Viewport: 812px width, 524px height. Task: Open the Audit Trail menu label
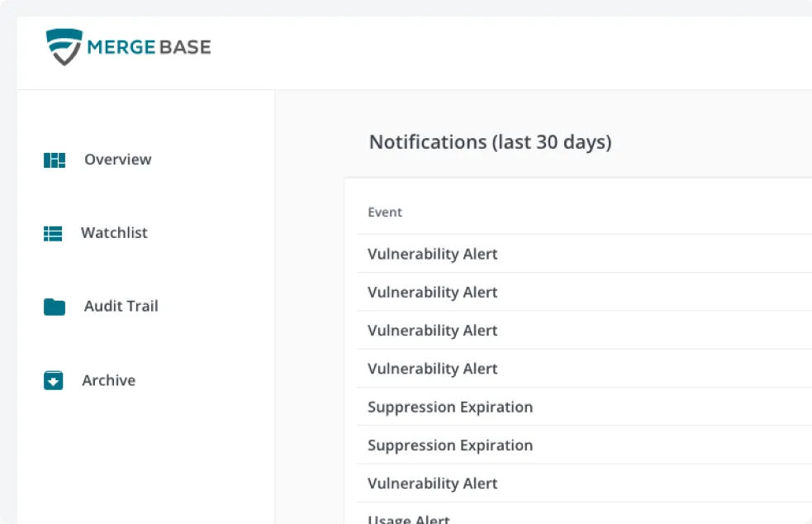pos(121,307)
